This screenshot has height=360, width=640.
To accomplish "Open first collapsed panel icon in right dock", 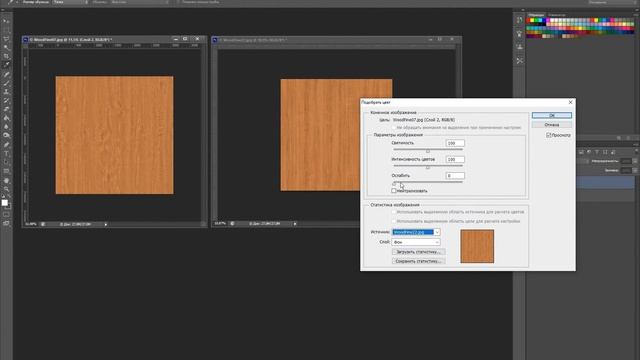I will [x=519, y=20].
